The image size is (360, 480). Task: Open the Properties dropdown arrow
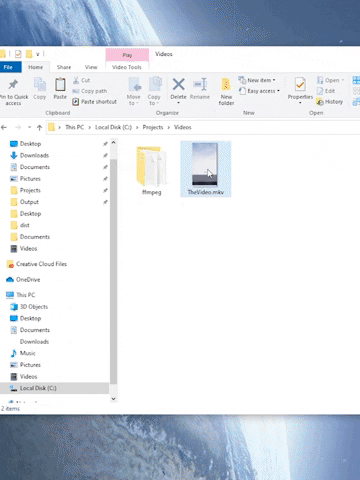300,103
